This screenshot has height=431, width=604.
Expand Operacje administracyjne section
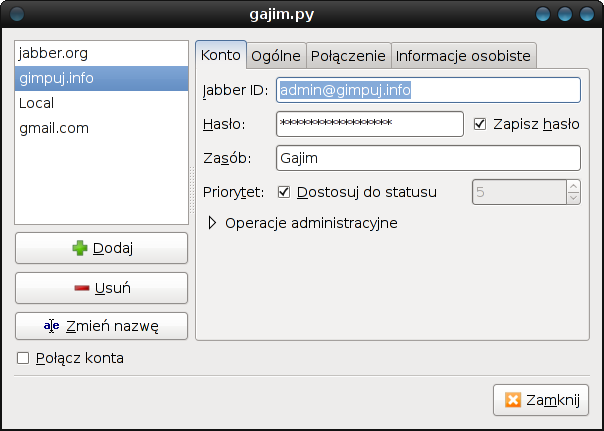point(212,223)
